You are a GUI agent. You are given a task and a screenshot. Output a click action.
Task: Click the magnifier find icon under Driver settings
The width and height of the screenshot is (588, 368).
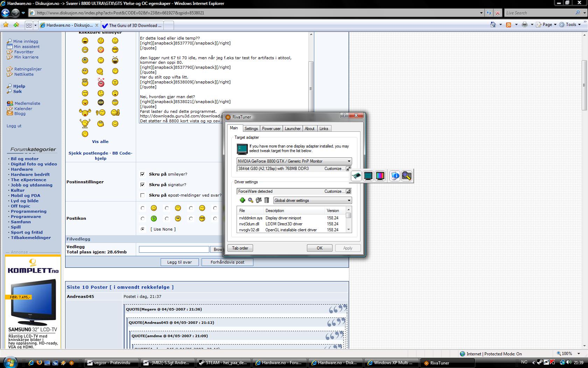(x=251, y=200)
